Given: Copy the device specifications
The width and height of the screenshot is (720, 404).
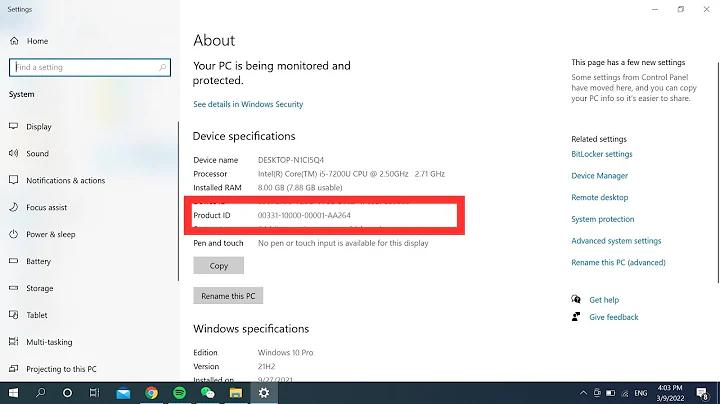Looking at the screenshot, I should pyautogui.click(x=219, y=266).
